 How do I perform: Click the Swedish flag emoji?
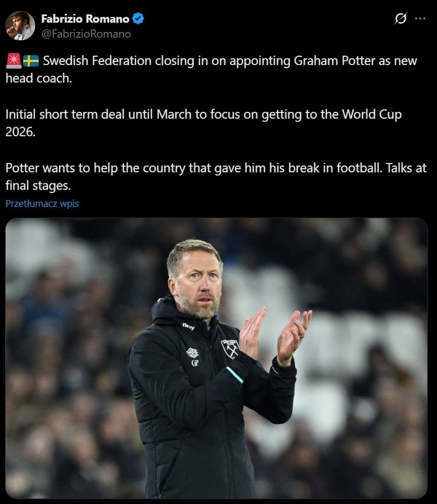(31, 60)
